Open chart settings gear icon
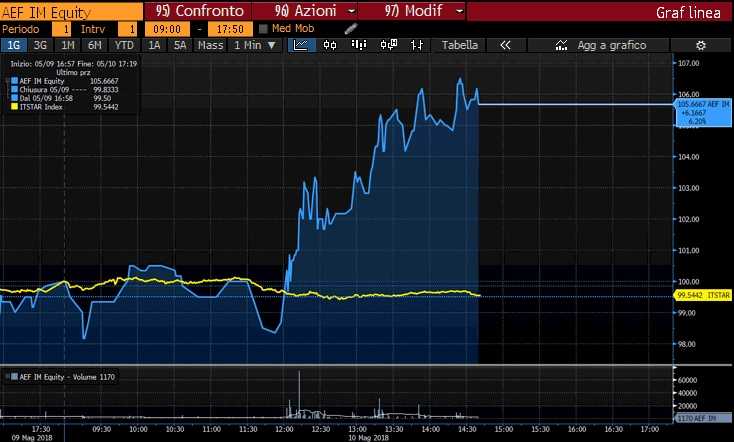Screen dimensions: 734x442 (x=701, y=45)
